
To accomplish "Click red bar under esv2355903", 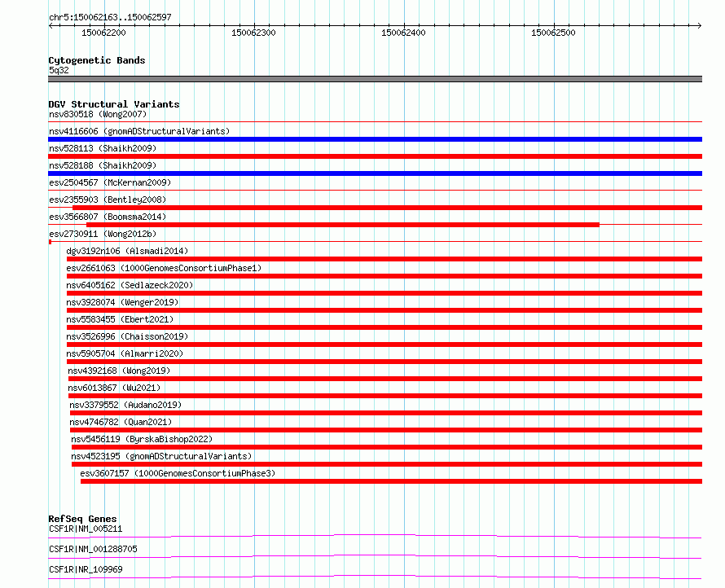I will point(387,208).
